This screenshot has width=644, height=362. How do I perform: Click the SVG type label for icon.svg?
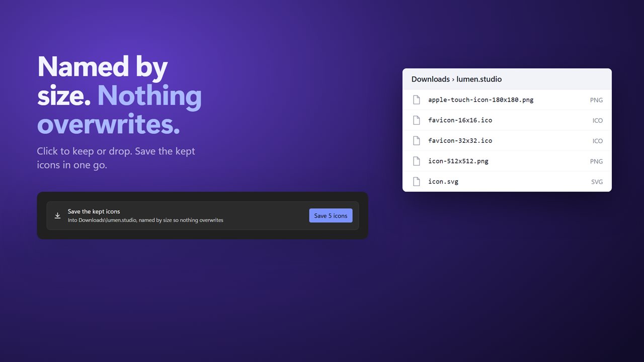coord(597,182)
